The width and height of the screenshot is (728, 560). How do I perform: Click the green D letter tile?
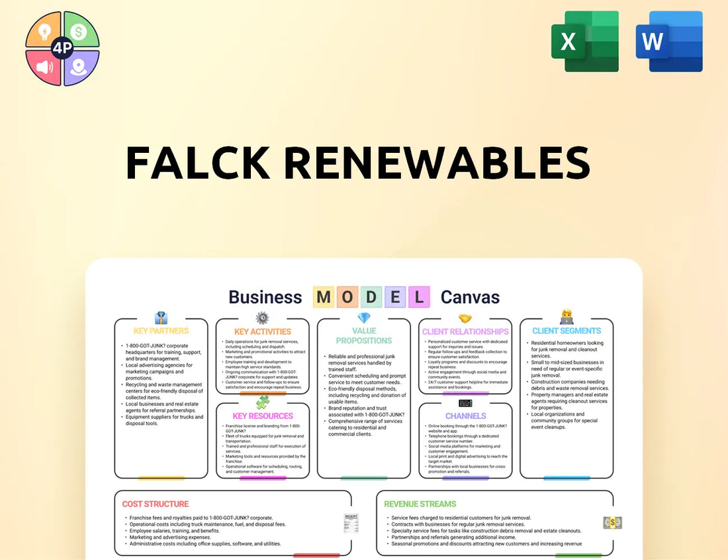[x=371, y=297]
